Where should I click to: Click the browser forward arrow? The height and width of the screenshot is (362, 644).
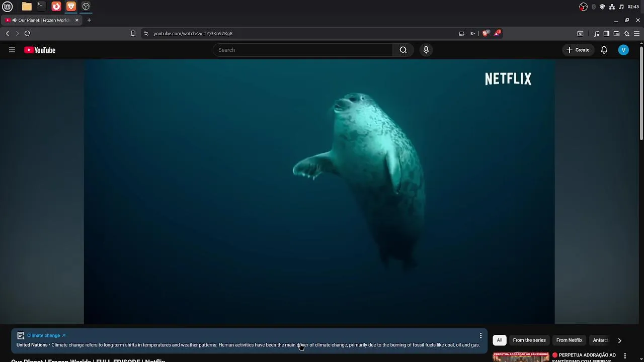(x=17, y=33)
